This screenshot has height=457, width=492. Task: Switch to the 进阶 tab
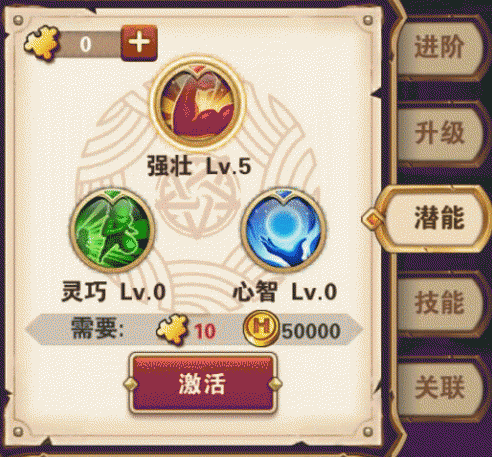click(x=440, y=46)
